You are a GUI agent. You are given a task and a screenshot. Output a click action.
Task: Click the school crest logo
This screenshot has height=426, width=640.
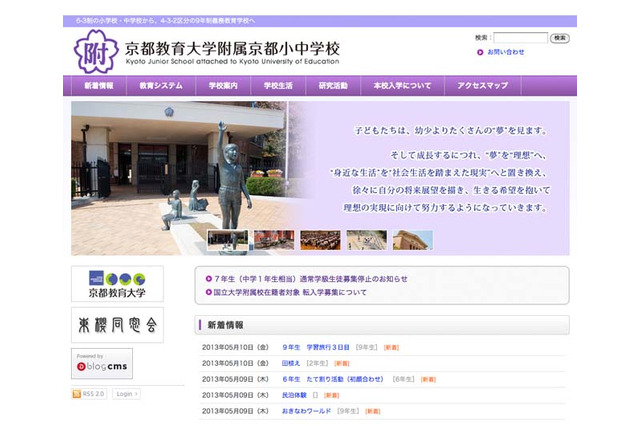(96, 52)
